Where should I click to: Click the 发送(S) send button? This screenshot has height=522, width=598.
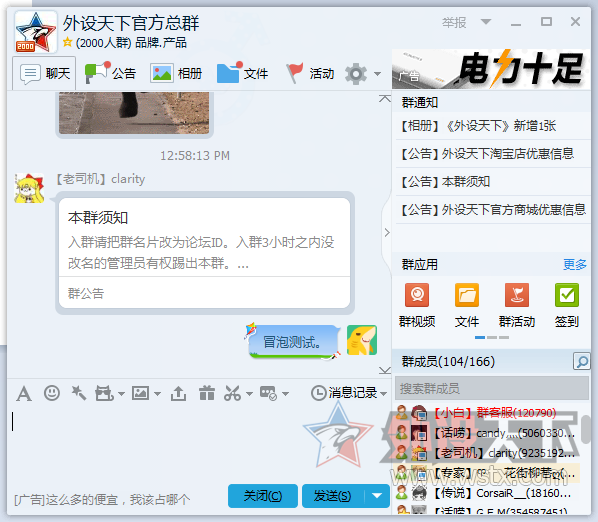[x=333, y=496]
